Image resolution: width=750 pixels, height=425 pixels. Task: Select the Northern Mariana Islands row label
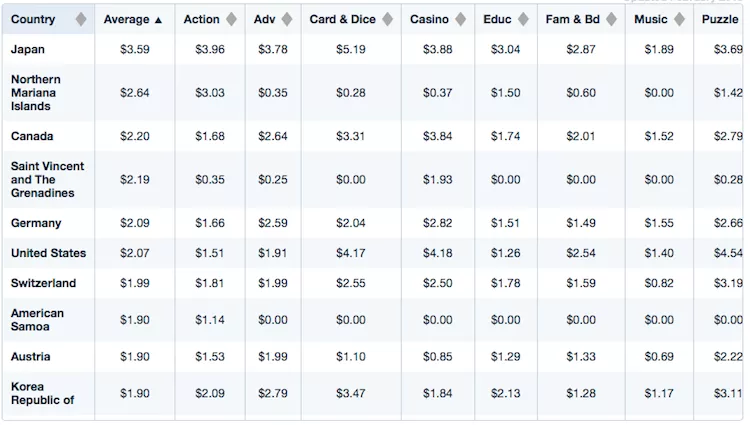click(36, 93)
